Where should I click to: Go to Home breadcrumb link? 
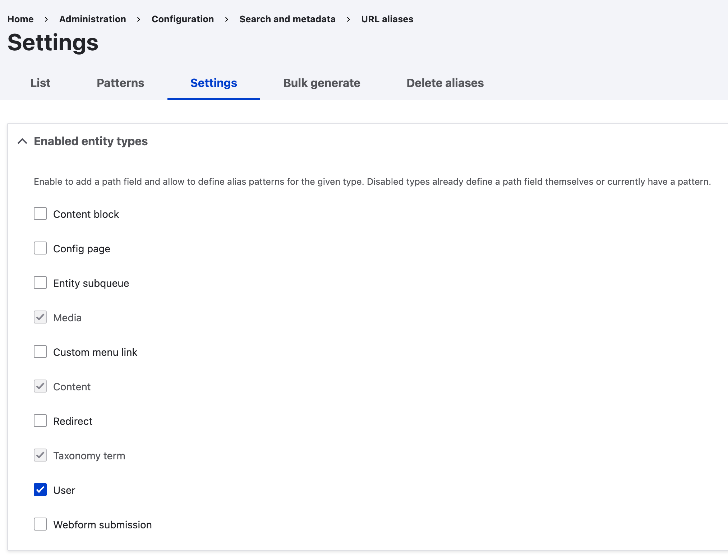point(20,19)
